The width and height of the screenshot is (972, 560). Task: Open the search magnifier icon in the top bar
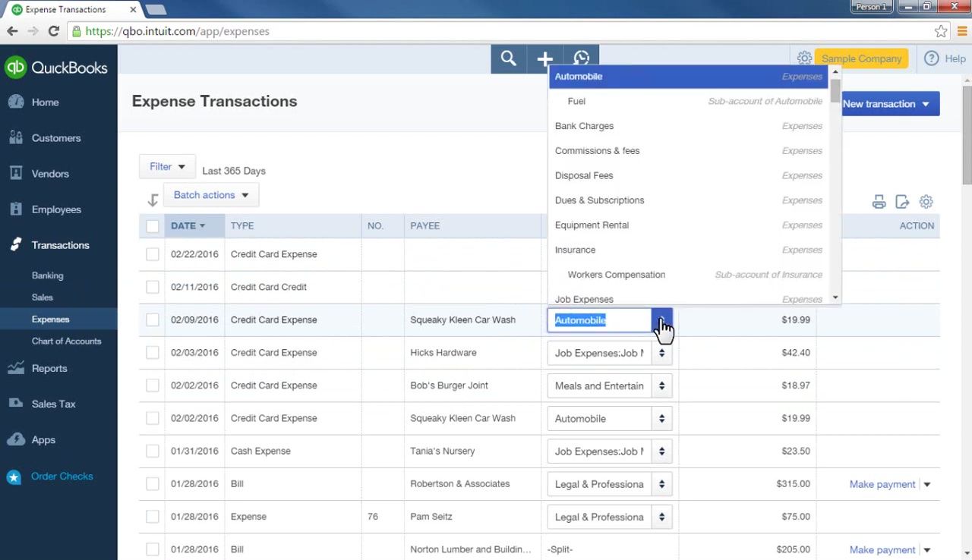(x=509, y=58)
